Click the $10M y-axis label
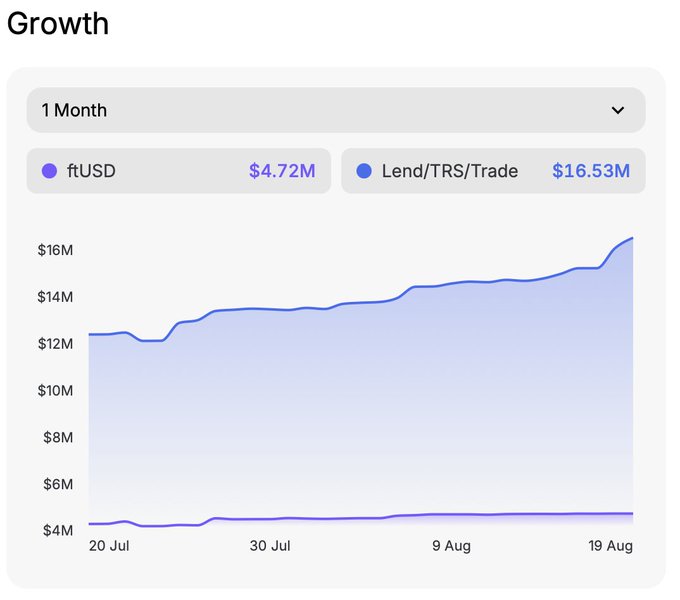The width and height of the screenshot is (680, 600). 55,391
